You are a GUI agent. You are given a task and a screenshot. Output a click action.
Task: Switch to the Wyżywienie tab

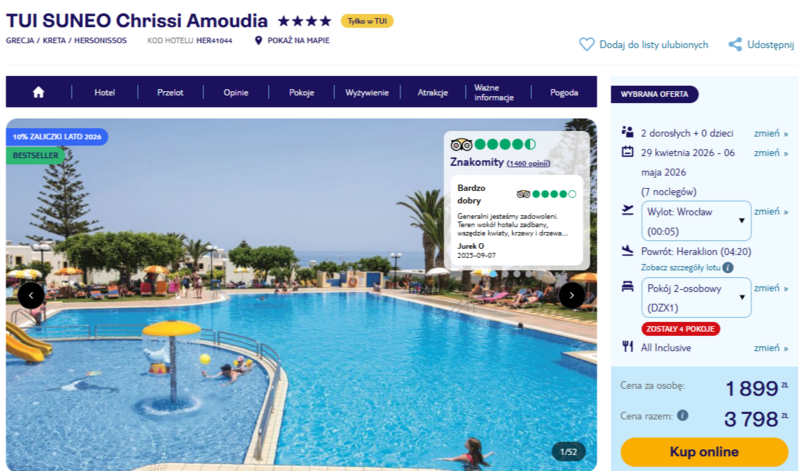point(367,92)
